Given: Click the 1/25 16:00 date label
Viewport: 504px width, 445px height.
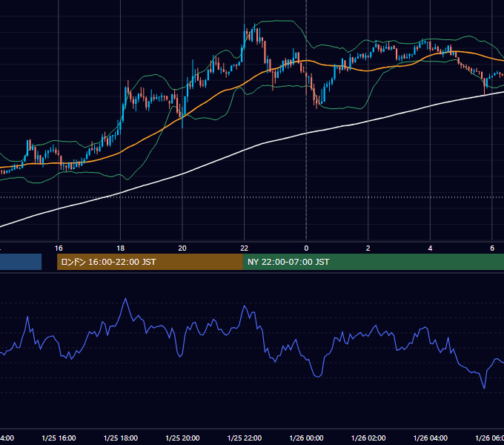Looking at the screenshot, I should [59, 438].
